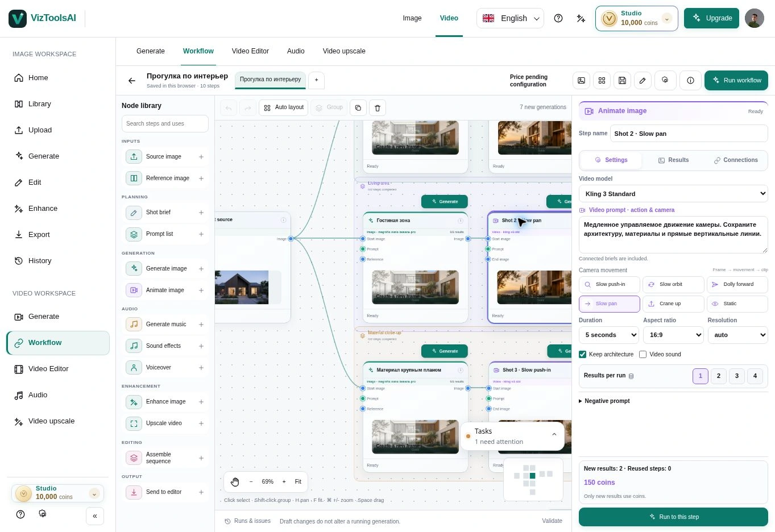
Task: Duplicate selection with the copy icon
Action: coord(358,107)
